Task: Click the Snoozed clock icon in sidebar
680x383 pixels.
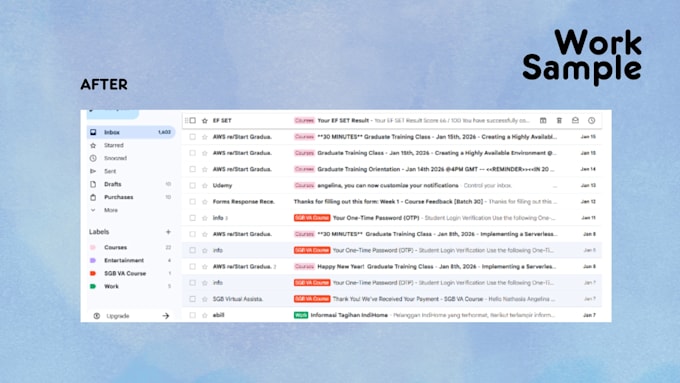Action: [x=93, y=158]
